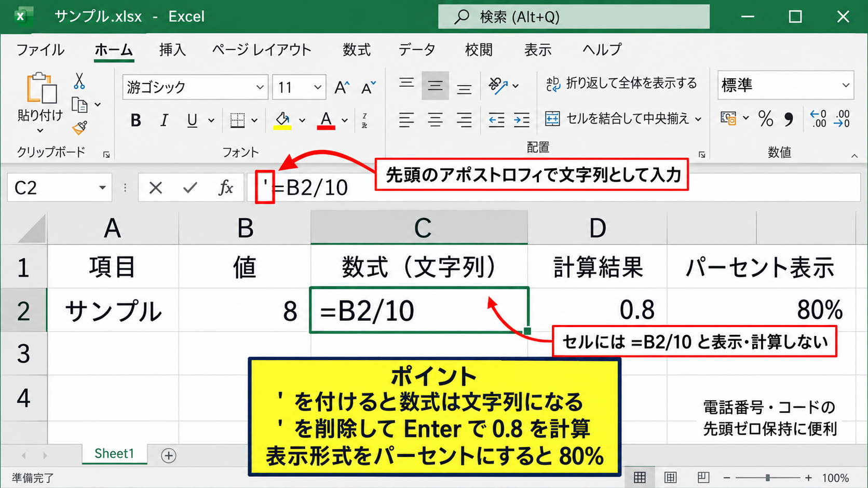
Task: Cancel formula entry with X icon
Action: 156,188
